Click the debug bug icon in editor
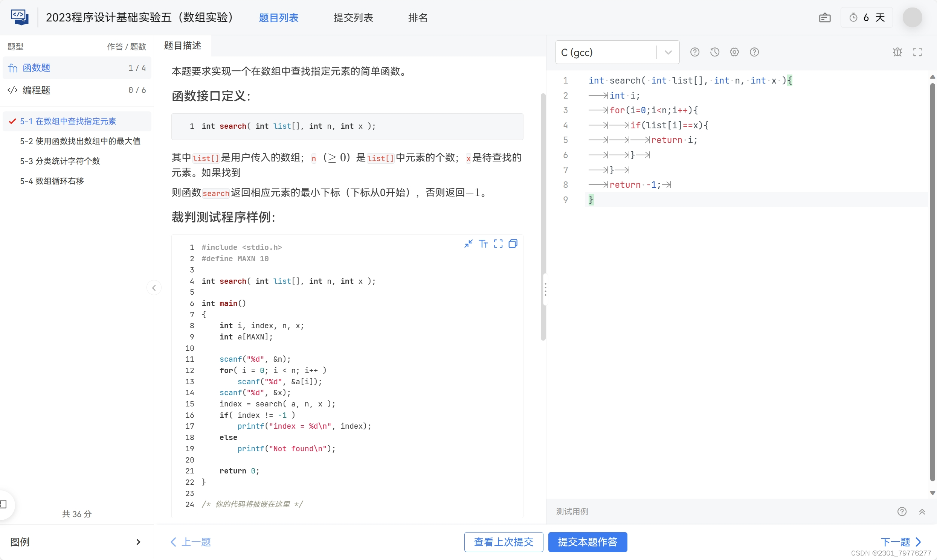Viewport: 937px width, 560px height. coord(897,52)
